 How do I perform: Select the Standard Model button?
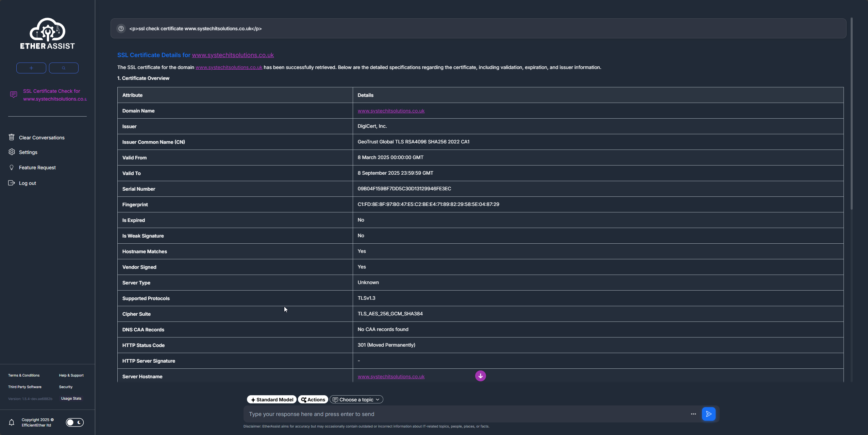click(272, 400)
